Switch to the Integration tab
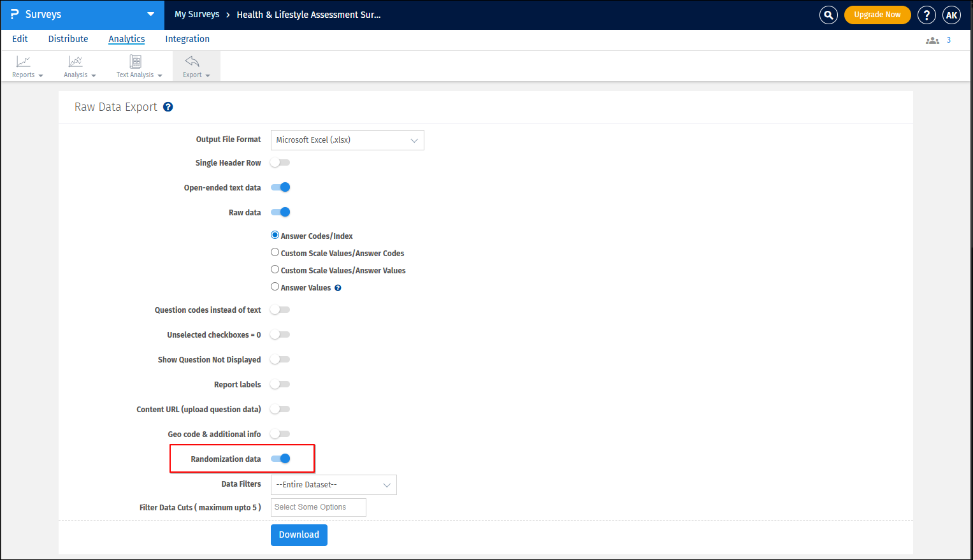973x560 pixels. [187, 39]
